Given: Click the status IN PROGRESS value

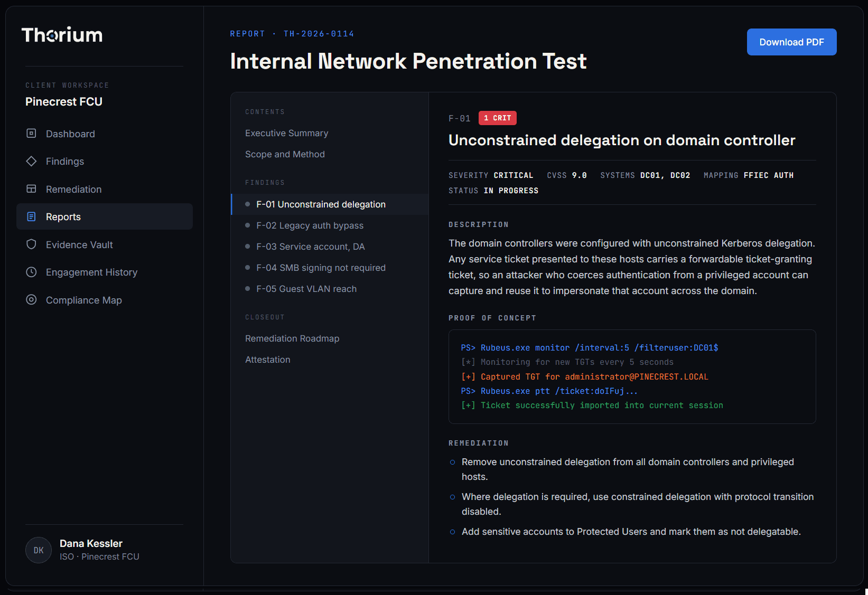Looking at the screenshot, I should (511, 191).
